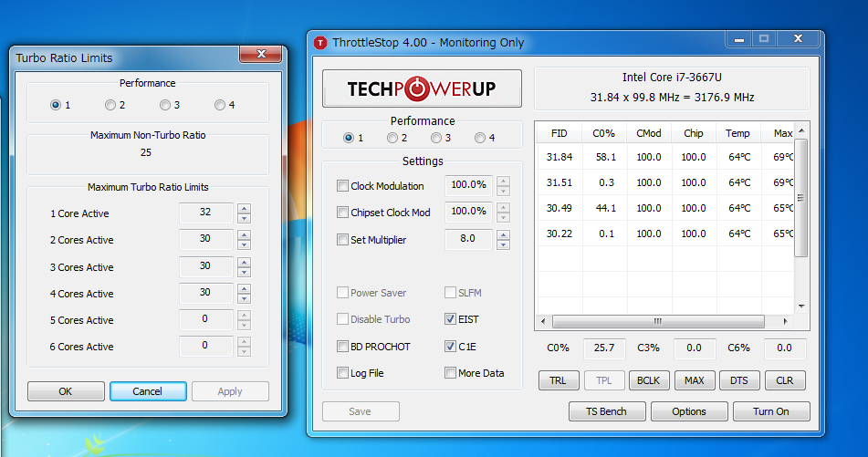
Task: Minimize the ThrottleStop window
Action: click(x=739, y=38)
